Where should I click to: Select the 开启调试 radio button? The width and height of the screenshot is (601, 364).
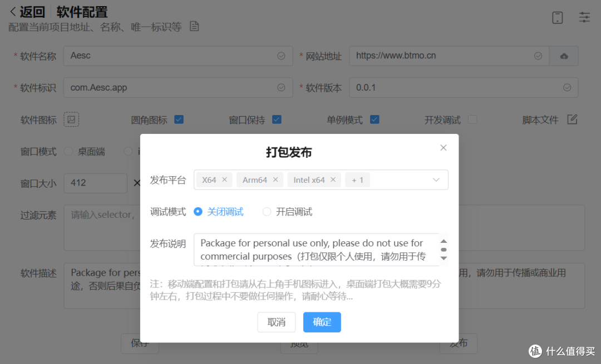pos(267,212)
